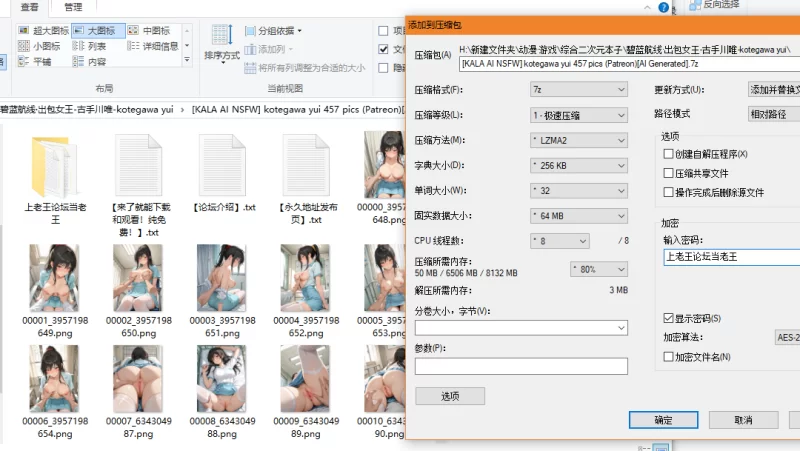Collapse the ribbon with the chevron

pyautogui.click(x=647, y=7)
